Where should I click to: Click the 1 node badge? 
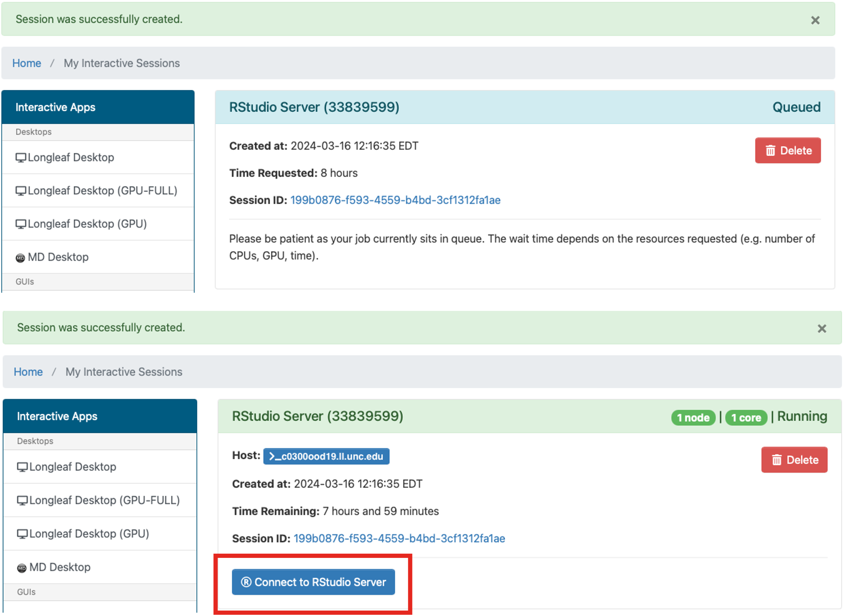pos(694,418)
